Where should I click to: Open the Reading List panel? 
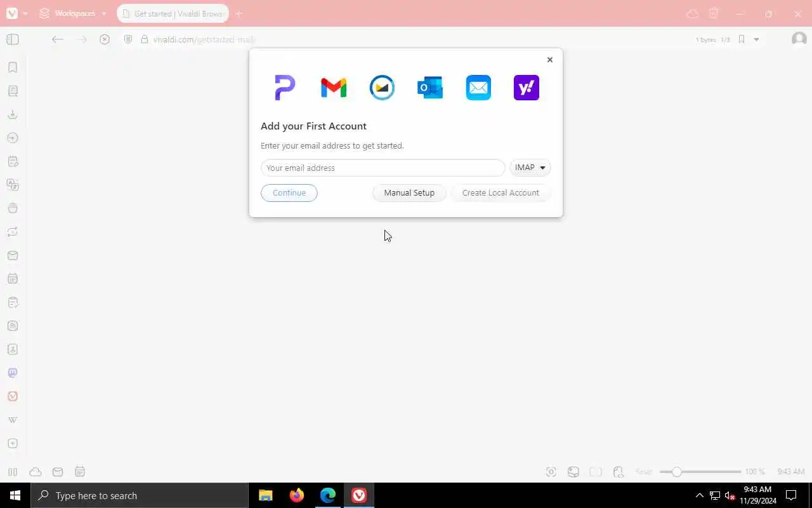pyautogui.click(x=13, y=91)
